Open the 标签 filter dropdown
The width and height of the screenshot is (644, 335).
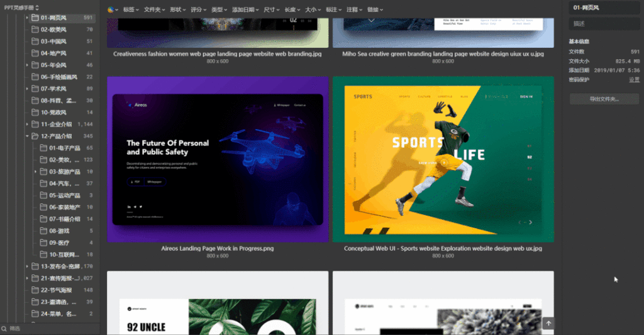(x=130, y=9)
